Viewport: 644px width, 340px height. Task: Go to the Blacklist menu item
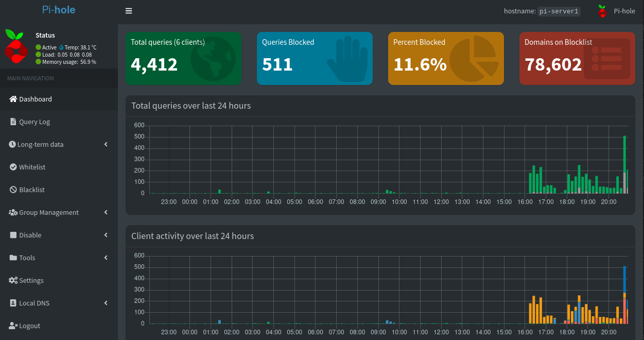[59, 190]
